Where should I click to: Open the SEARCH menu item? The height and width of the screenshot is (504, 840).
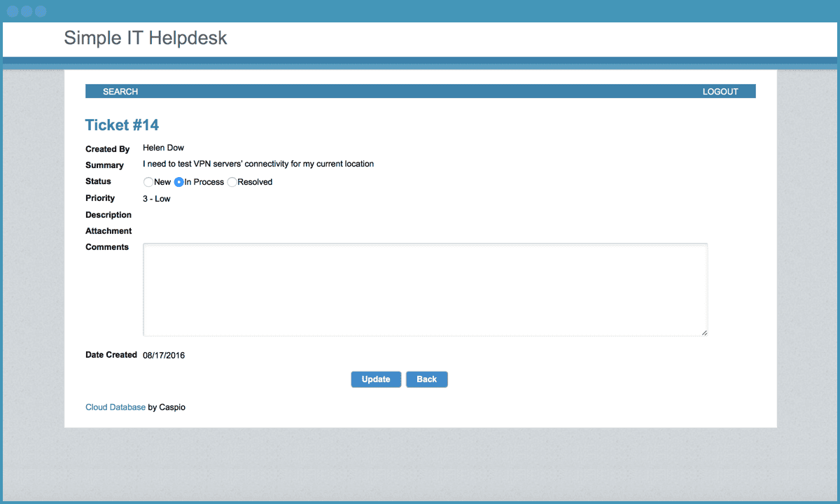coord(120,92)
